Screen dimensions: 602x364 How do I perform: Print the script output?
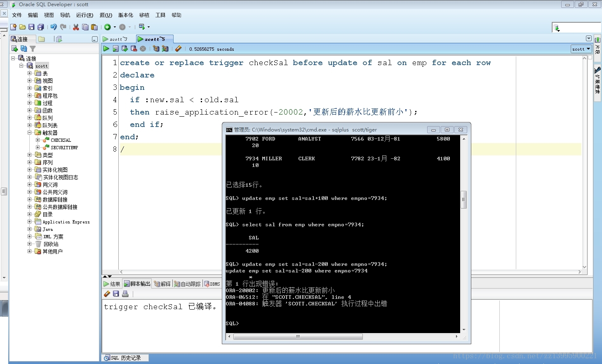(125, 294)
